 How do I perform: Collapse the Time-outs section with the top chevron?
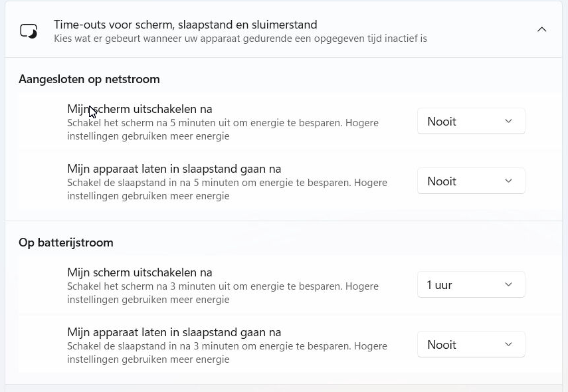(541, 30)
